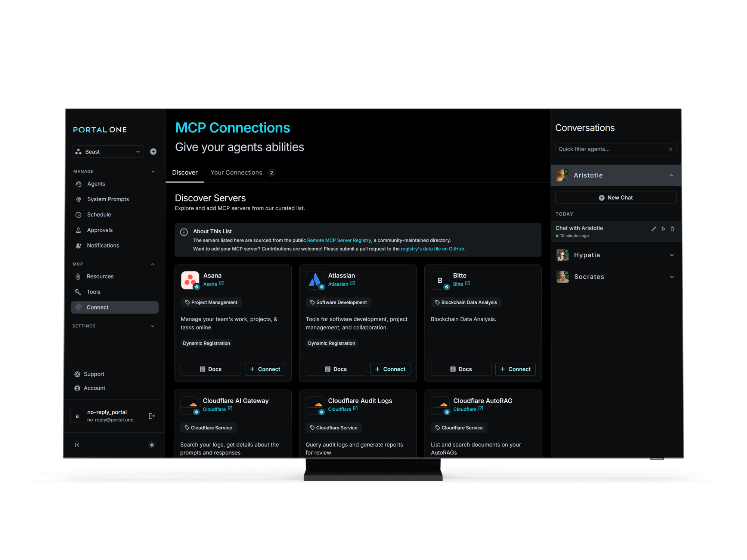Collapse the Aristotle conversation section
This screenshot has height=560, width=747.
pos(672,175)
